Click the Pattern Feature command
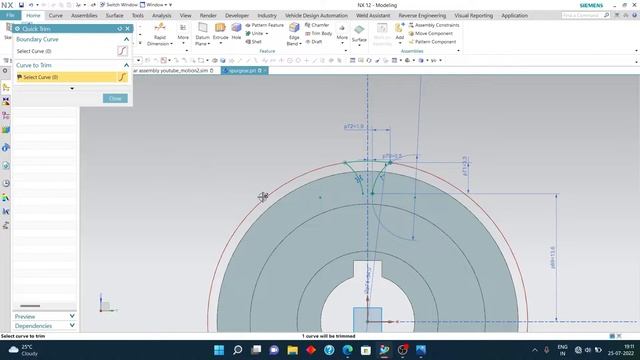640x360 pixels. click(264, 25)
